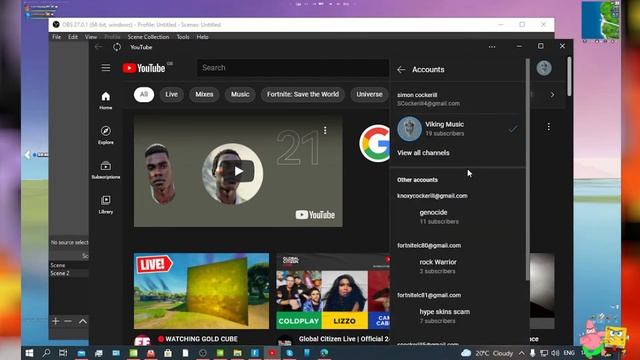Click the ENG language indicator
Image resolution: width=640 pixels, height=360 pixels.
coord(569,353)
